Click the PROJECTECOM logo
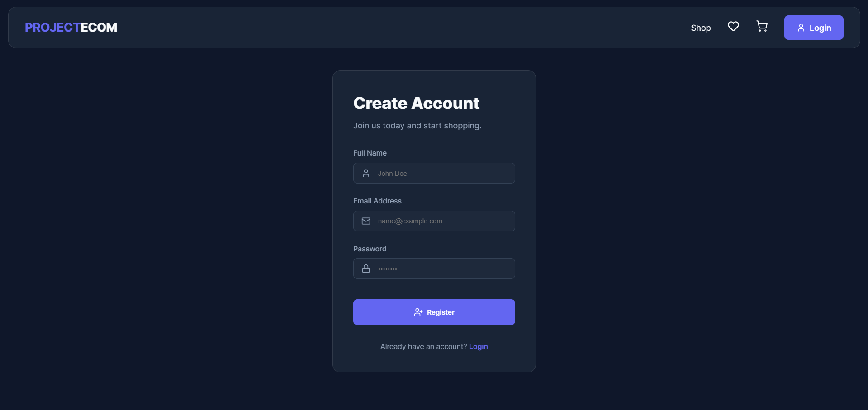The width and height of the screenshot is (868, 410). click(71, 28)
